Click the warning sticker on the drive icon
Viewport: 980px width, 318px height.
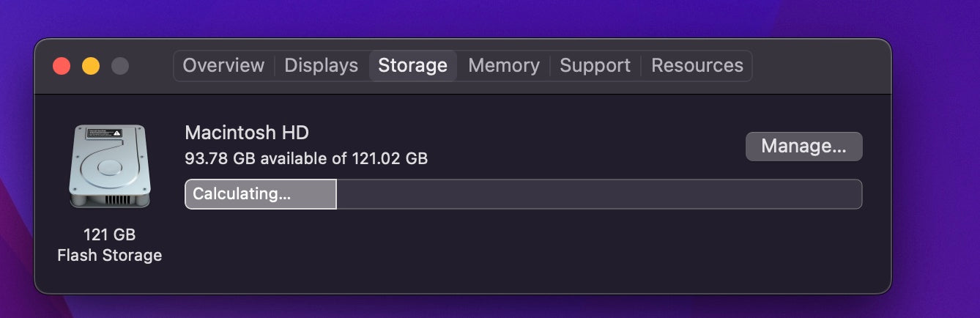pyautogui.click(x=104, y=133)
